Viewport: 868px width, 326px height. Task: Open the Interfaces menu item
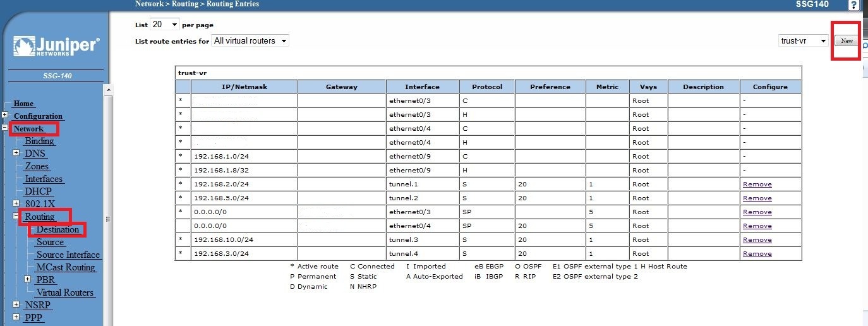(x=44, y=179)
